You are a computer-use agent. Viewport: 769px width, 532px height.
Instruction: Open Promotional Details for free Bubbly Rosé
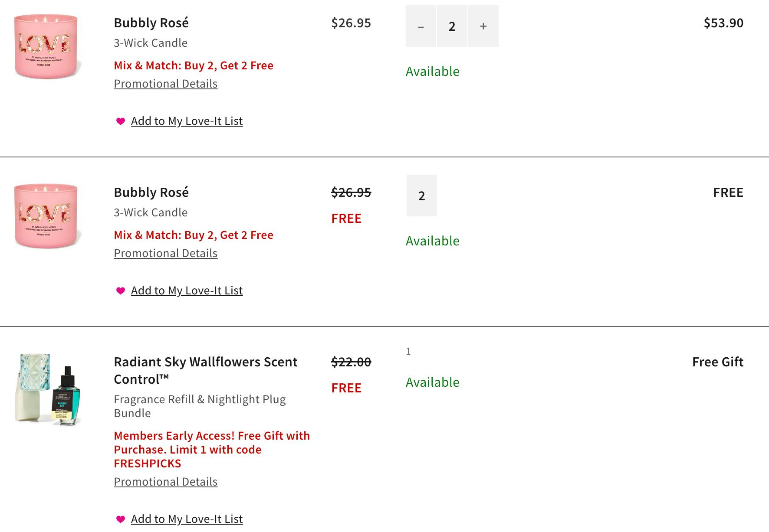click(165, 253)
